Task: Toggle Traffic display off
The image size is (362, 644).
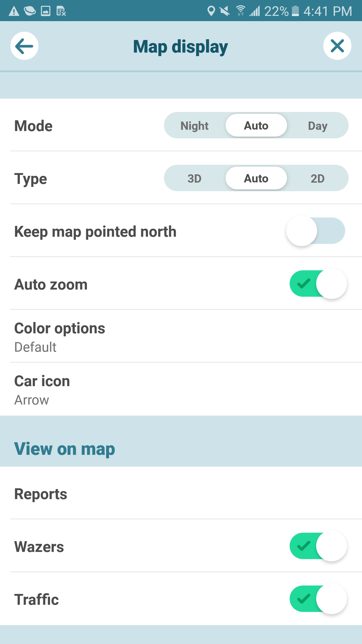Action: (318, 599)
